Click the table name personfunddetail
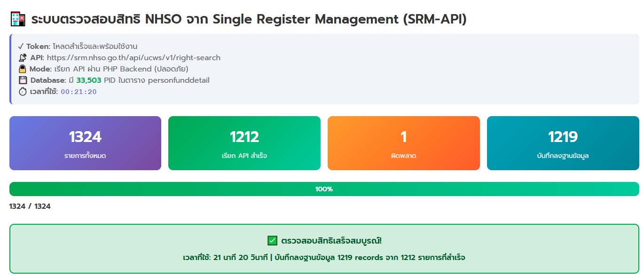 point(179,80)
